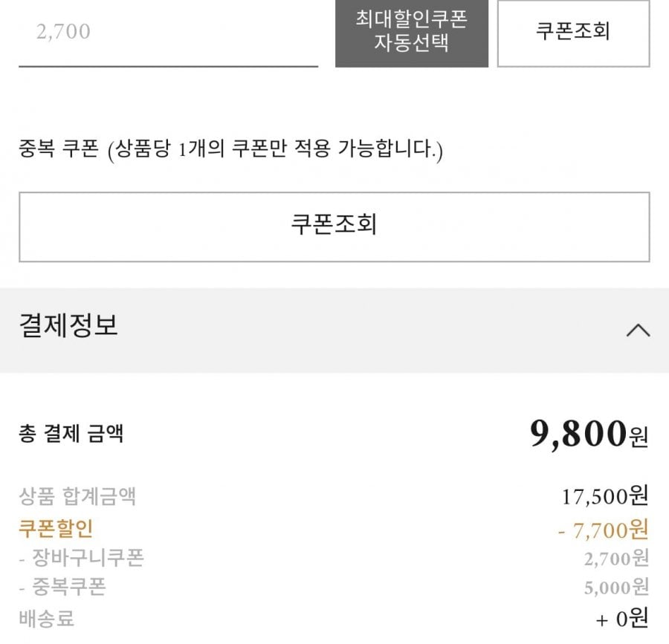Click the 결제정보 section header title
The image size is (669, 644).
[x=68, y=326]
